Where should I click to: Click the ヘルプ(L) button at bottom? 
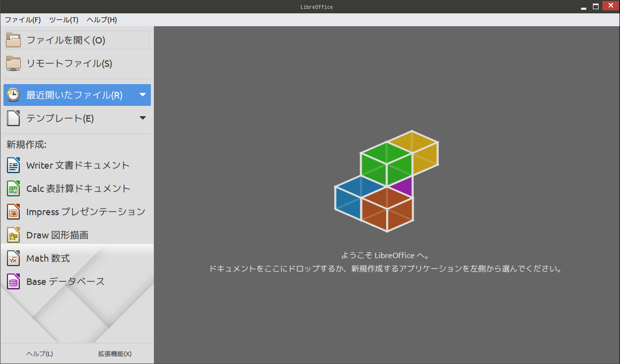pyautogui.click(x=40, y=354)
